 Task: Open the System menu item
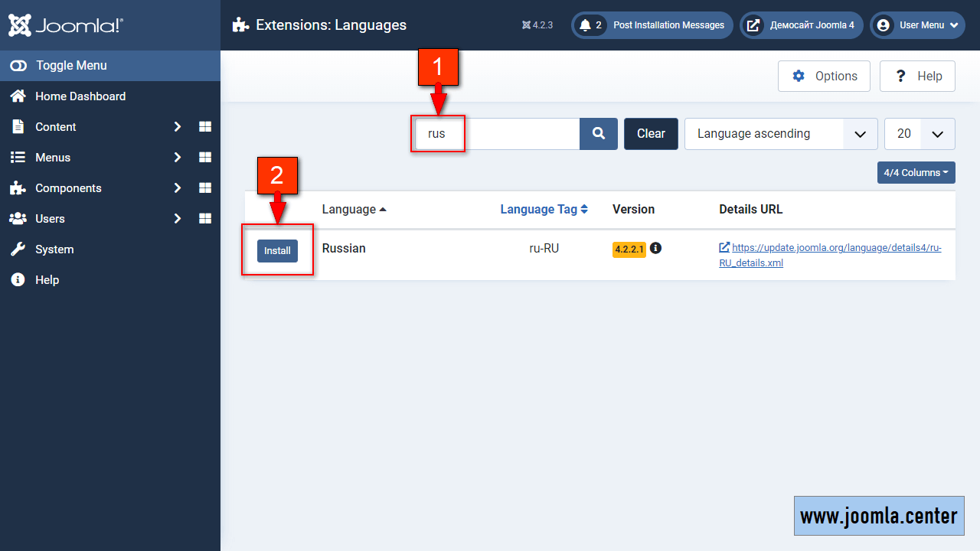pos(110,249)
